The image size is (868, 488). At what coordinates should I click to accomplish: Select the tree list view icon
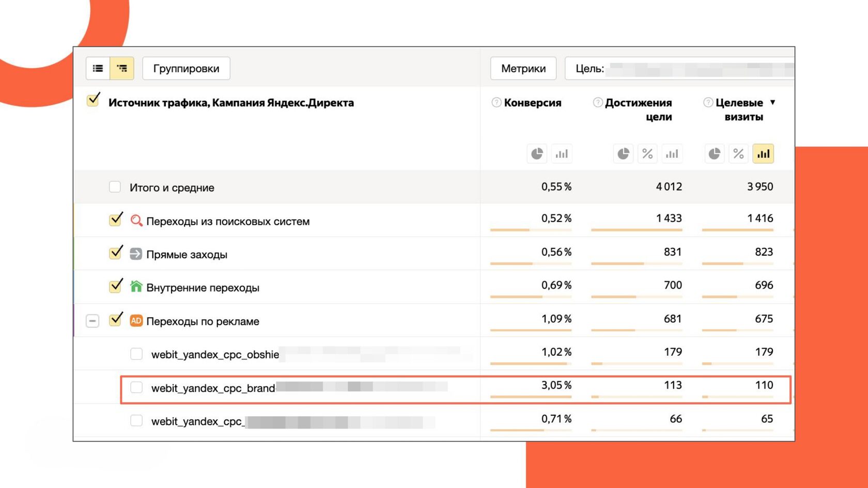(x=122, y=68)
